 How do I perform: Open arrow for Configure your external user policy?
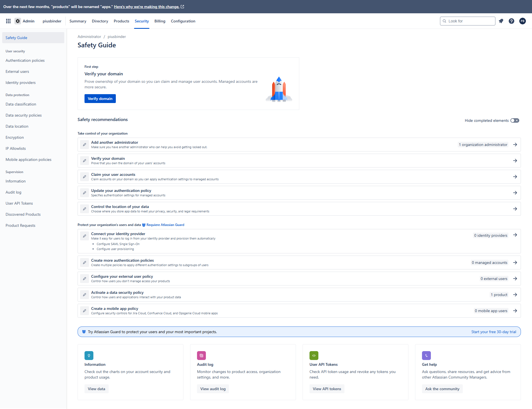(515, 279)
